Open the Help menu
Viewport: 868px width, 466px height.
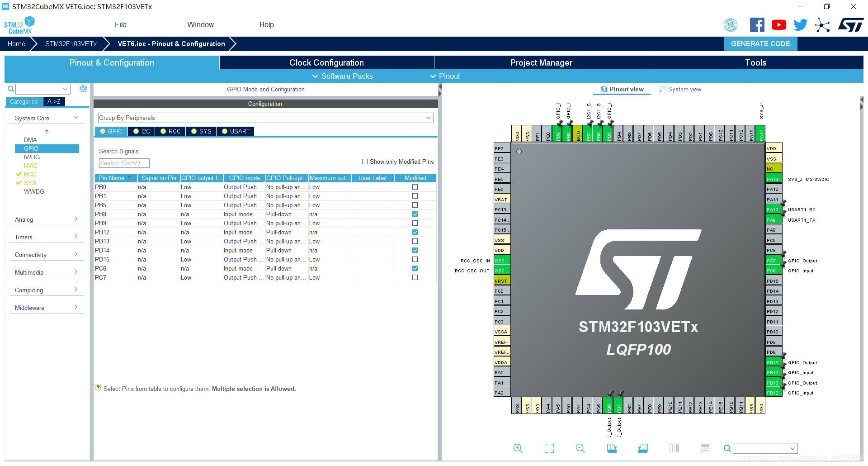(x=266, y=24)
